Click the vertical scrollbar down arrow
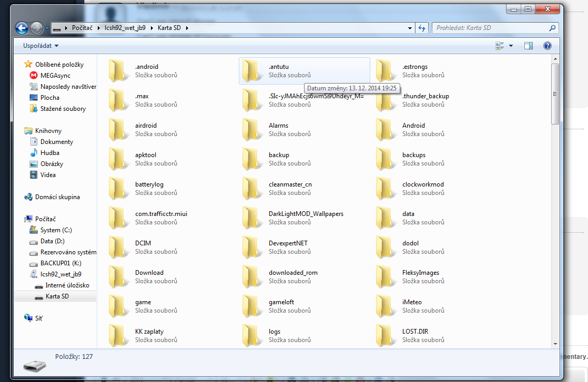 (x=555, y=344)
